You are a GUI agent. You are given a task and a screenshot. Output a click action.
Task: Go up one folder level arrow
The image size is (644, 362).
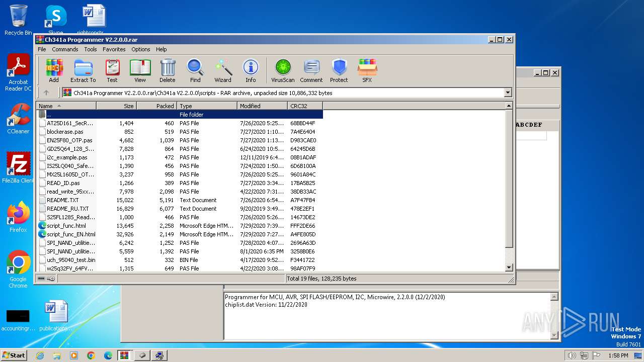click(x=46, y=93)
